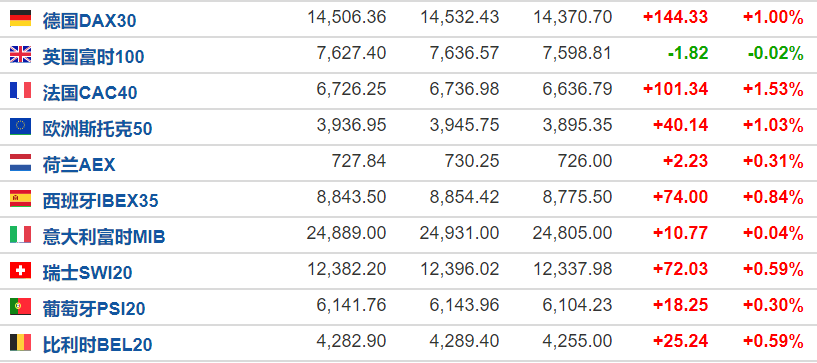Click the European Union flag icon

click(20, 127)
